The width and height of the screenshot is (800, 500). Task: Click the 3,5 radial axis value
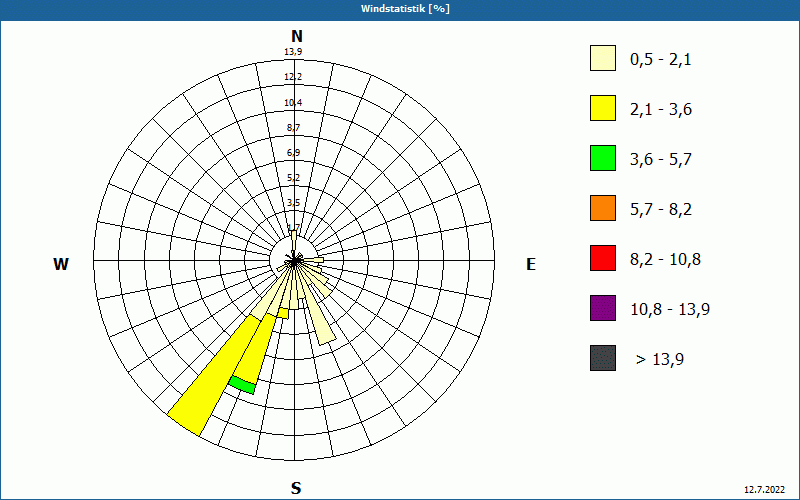point(293,203)
